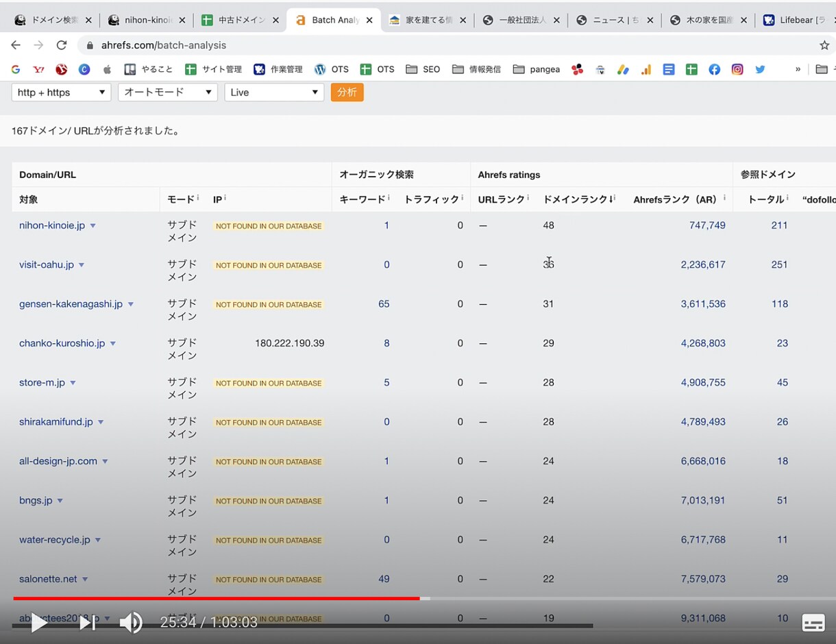Skip to the next video

tap(88, 623)
